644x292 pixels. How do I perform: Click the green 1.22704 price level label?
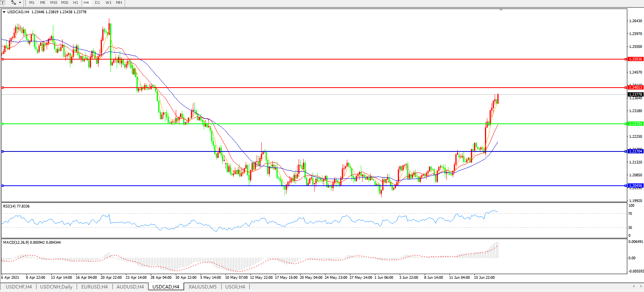coord(635,124)
